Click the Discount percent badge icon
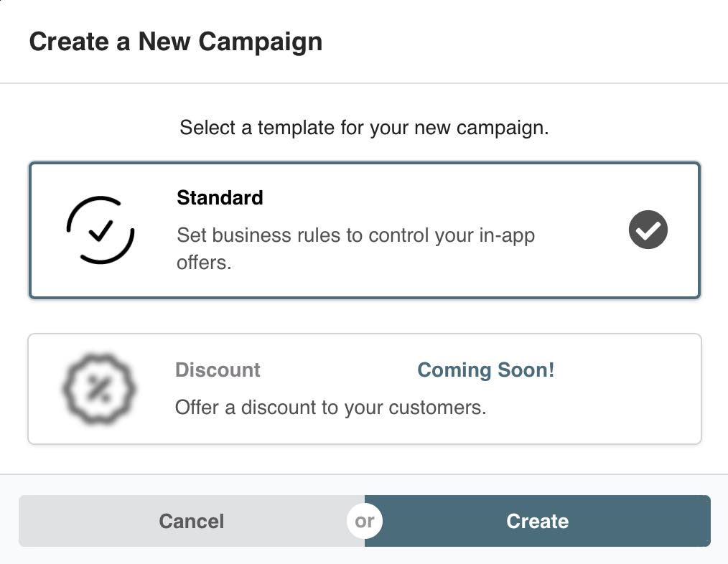The image size is (728, 564). 99,388
